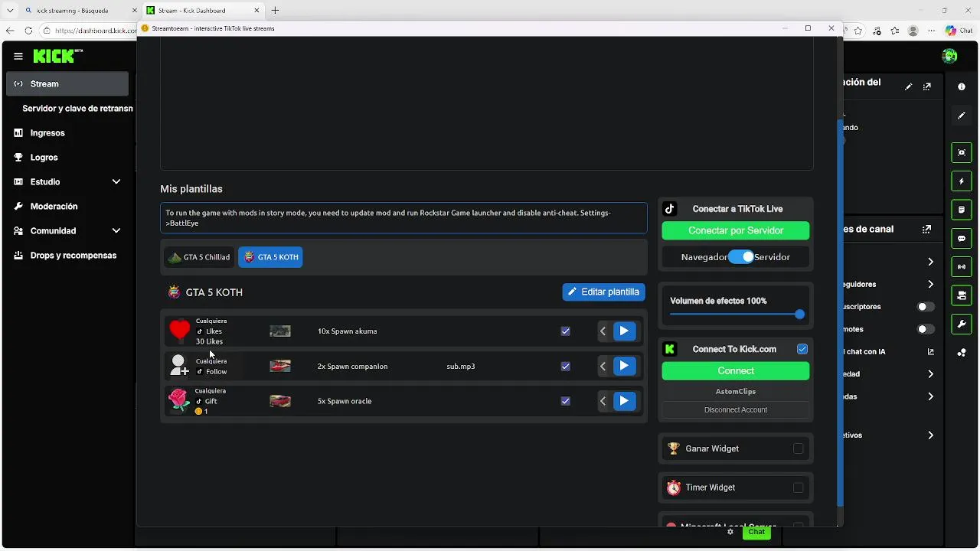Click the wrench tools icon in Kick right rail
980x551 pixels.
pos(962,324)
